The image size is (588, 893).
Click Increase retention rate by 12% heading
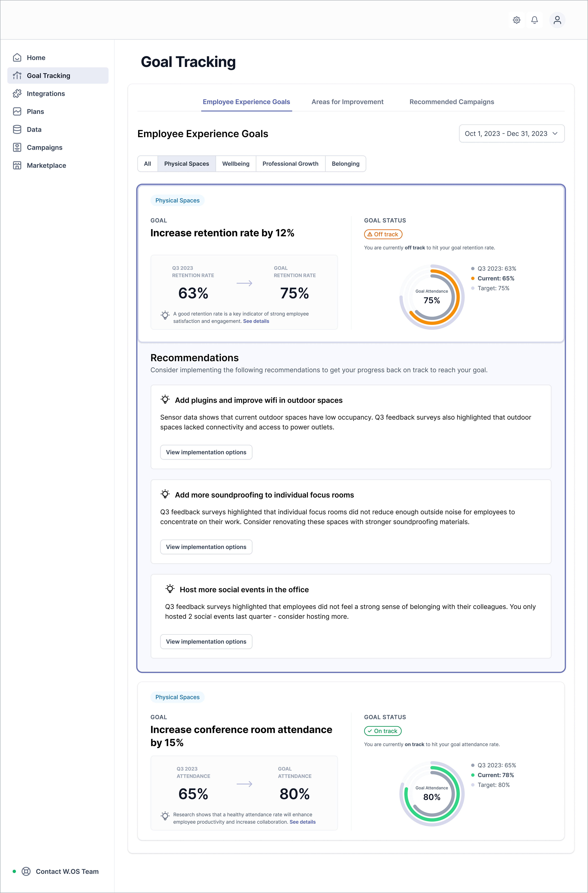point(222,233)
